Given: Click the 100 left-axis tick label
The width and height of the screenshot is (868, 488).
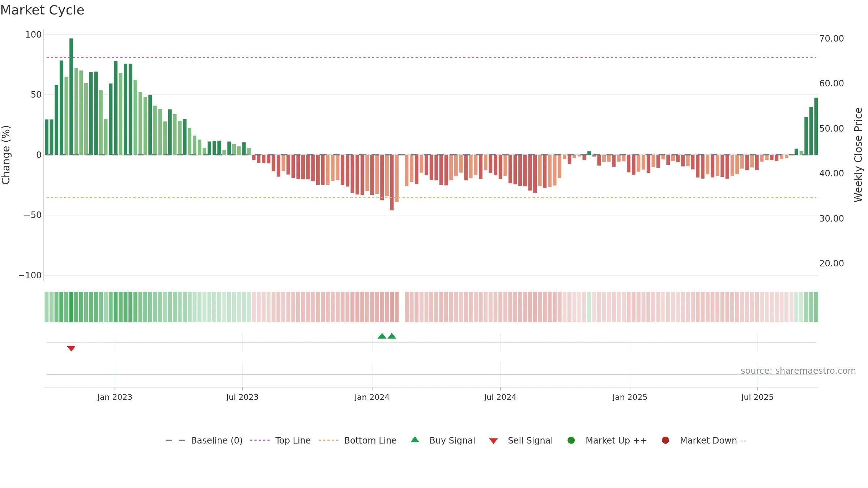Looking at the screenshot, I should click(x=33, y=35).
